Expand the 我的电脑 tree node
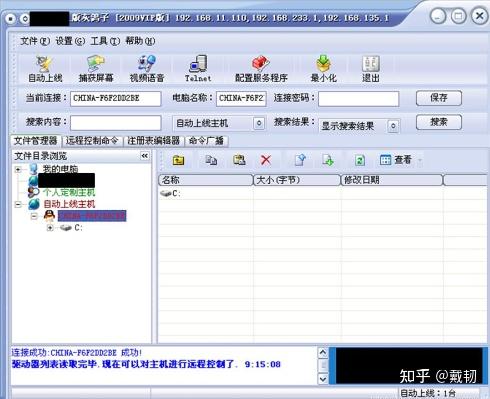This screenshot has height=399, width=490. (18, 169)
